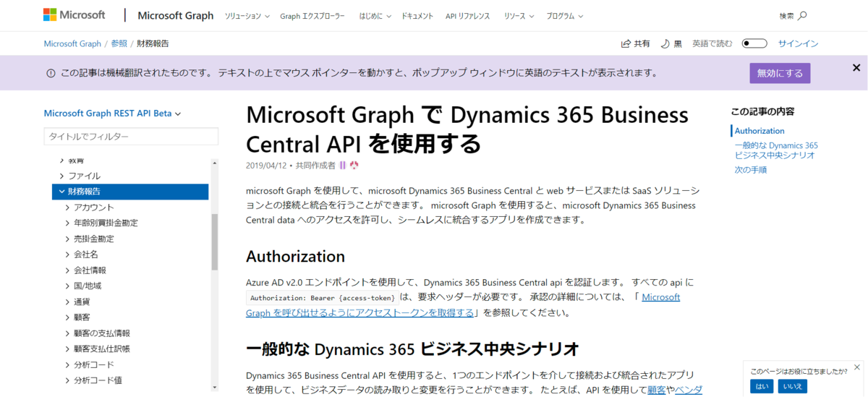Click the サインイン link
Image resolution: width=868 pixels, height=397 pixels.
[x=799, y=43]
